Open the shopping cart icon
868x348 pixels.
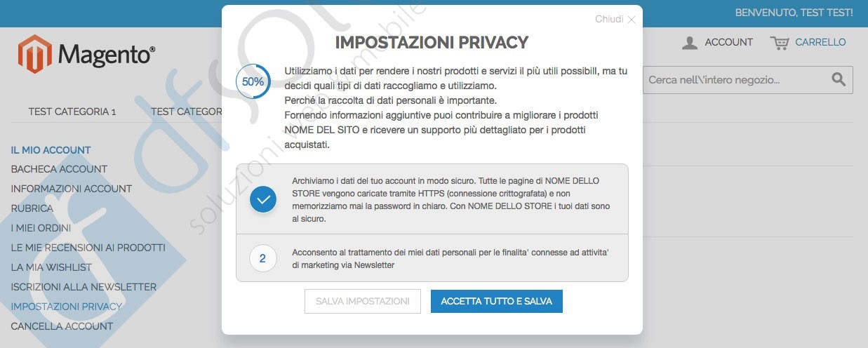point(779,43)
